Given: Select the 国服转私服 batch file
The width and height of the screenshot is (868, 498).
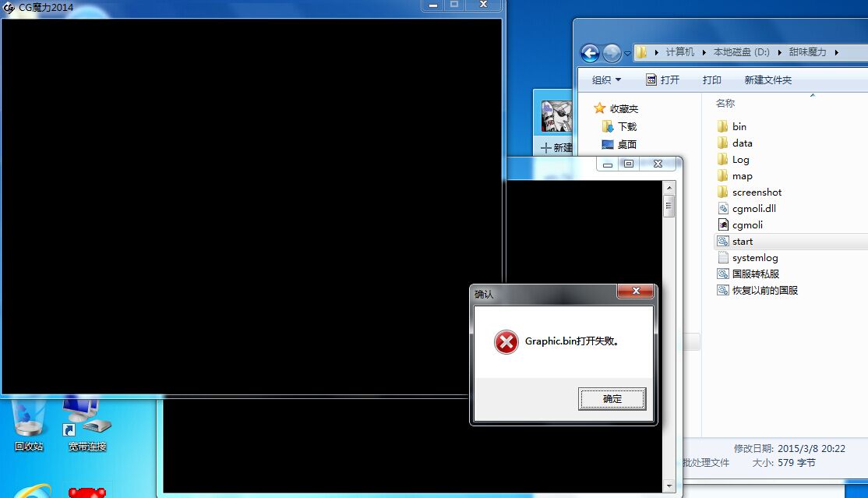Looking at the screenshot, I should tap(755, 274).
